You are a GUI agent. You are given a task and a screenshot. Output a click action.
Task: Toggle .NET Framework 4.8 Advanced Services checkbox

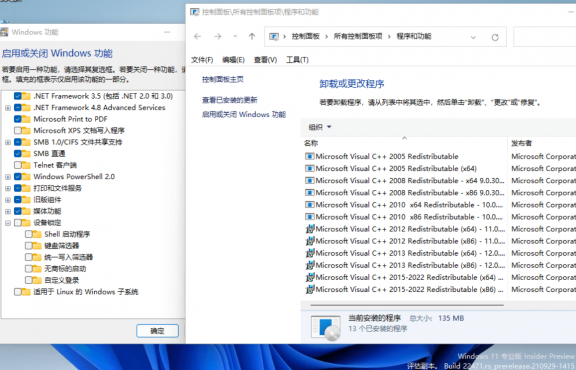pyautogui.click(x=18, y=108)
